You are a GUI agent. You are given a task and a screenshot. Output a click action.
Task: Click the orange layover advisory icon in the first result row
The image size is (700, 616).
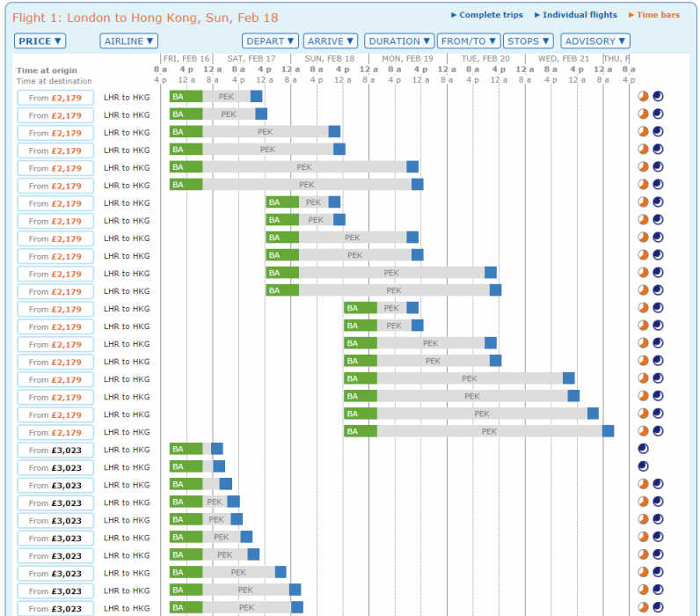643,97
